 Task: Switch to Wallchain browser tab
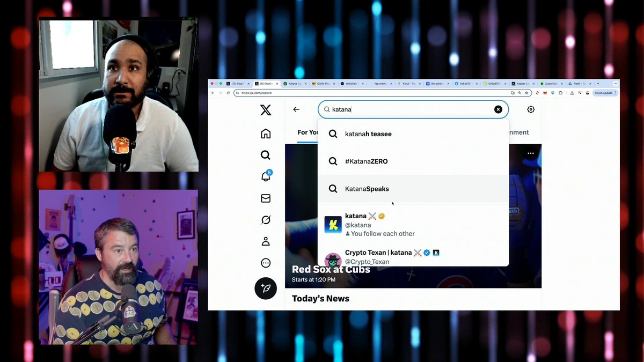point(352,84)
